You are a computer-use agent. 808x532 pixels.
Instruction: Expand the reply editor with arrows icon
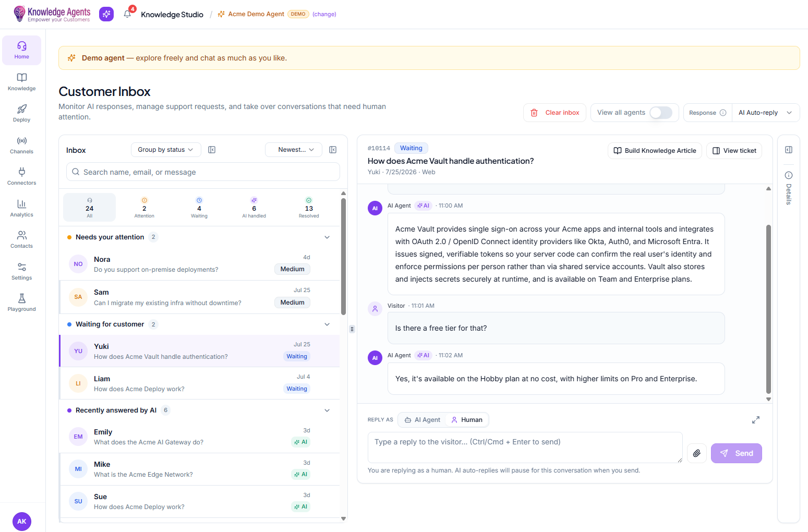(756, 420)
